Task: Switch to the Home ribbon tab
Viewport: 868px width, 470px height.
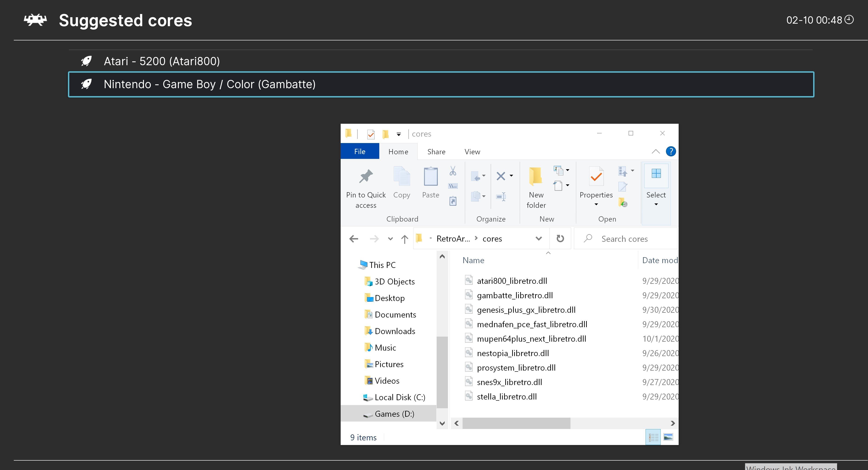Action: coord(398,152)
